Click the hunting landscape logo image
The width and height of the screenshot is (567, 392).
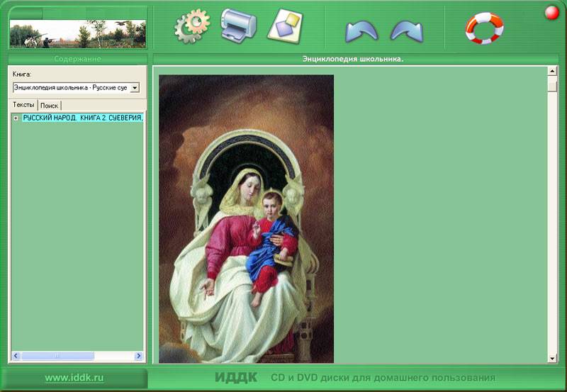tap(77, 33)
